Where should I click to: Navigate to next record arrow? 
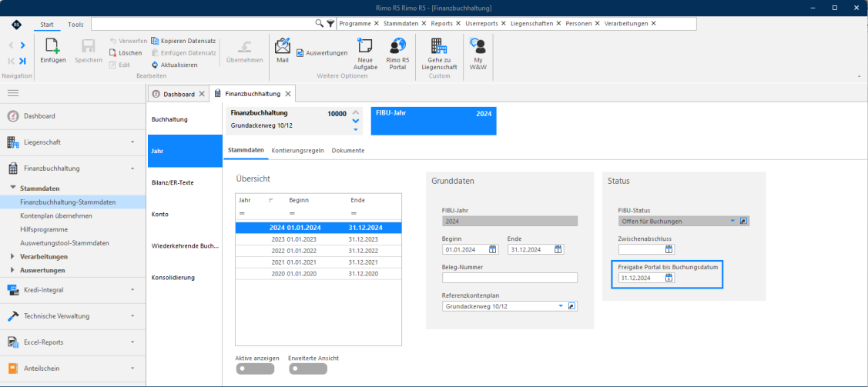click(x=22, y=45)
